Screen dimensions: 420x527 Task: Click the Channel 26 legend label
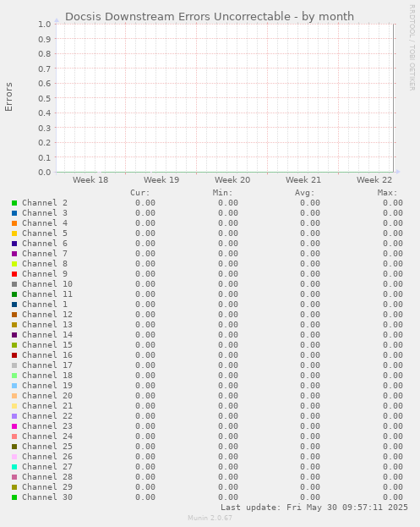click(x=47, y=457)
